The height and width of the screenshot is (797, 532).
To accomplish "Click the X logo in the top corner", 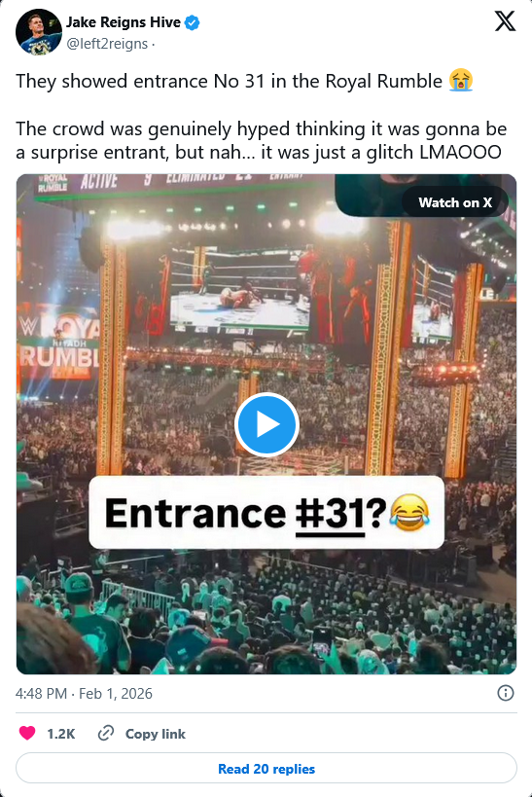I will point(505,21).
